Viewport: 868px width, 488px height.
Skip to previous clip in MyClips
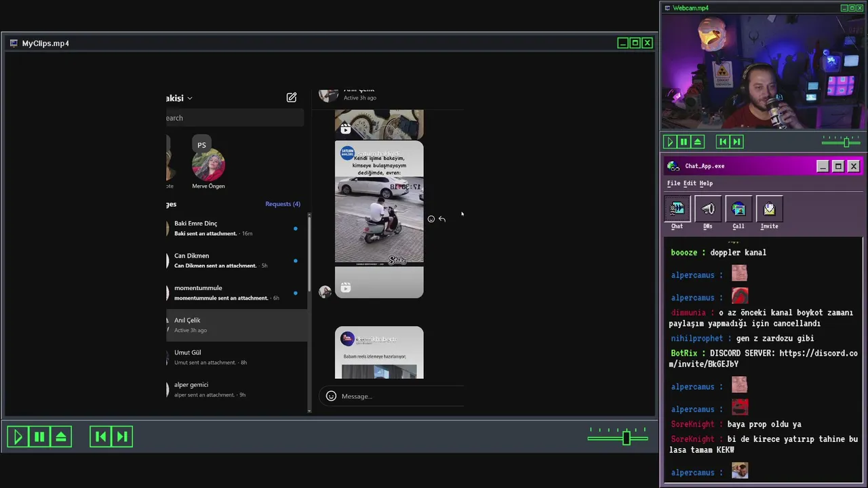pyautogui.click(x=100, y=437)
